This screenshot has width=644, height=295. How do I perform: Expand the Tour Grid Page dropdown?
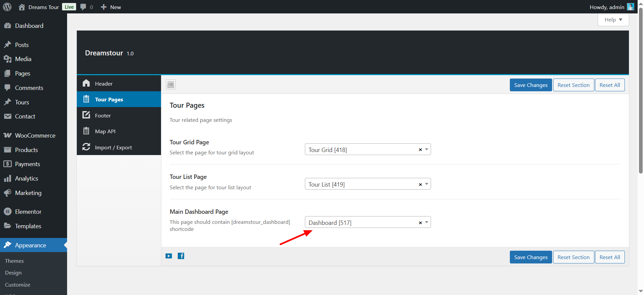427,149
